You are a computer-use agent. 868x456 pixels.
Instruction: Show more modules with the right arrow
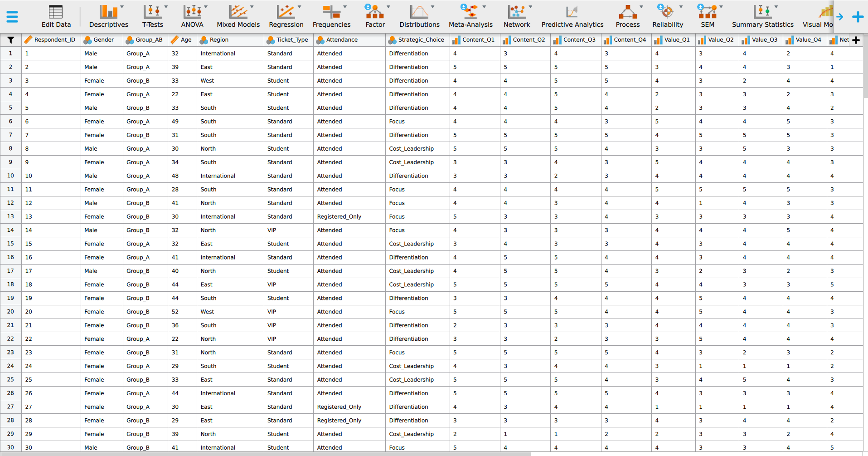pos(840,17)
